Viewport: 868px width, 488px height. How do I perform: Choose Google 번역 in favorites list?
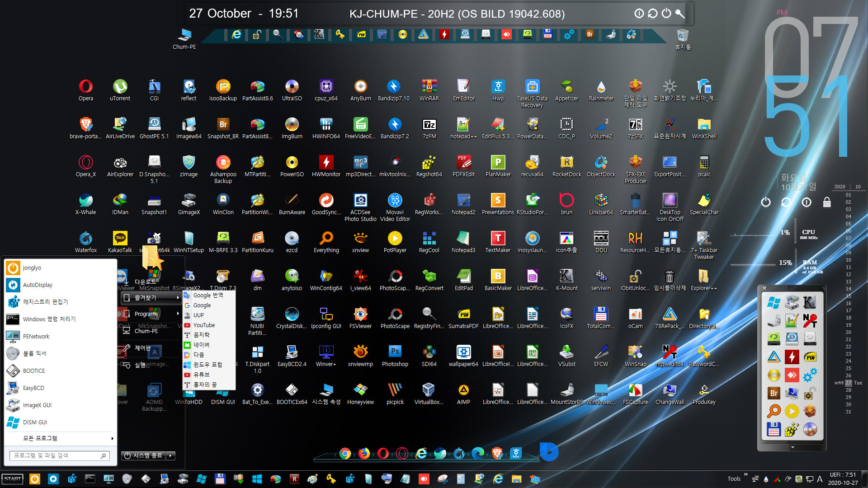coord(209,295)
